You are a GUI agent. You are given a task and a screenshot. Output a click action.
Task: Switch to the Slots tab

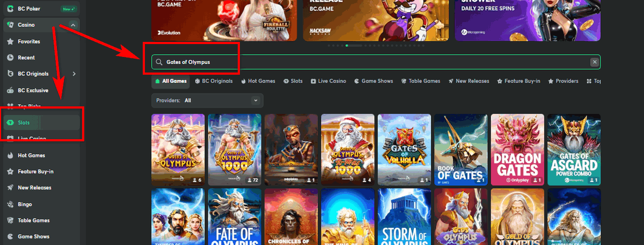(293, 81)
